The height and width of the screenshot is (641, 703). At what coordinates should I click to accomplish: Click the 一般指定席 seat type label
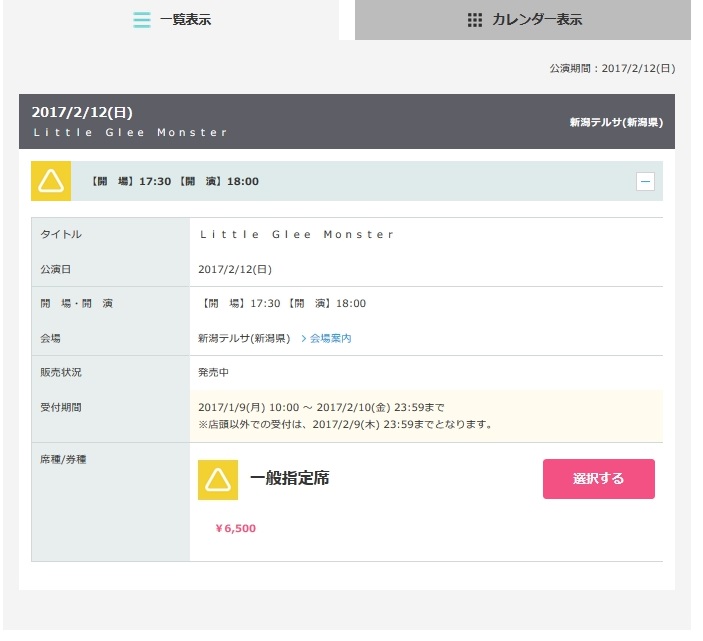coord(290,478)
